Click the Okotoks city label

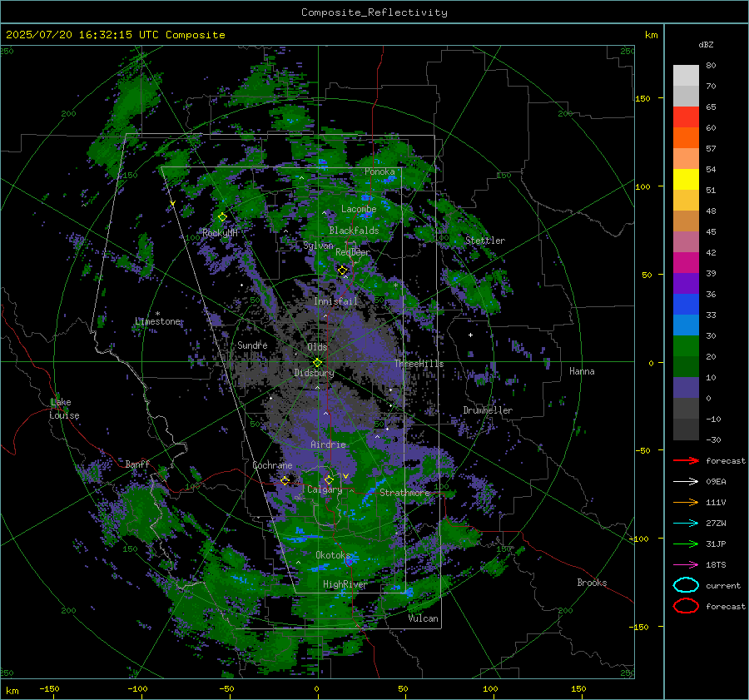coord(333,555)
